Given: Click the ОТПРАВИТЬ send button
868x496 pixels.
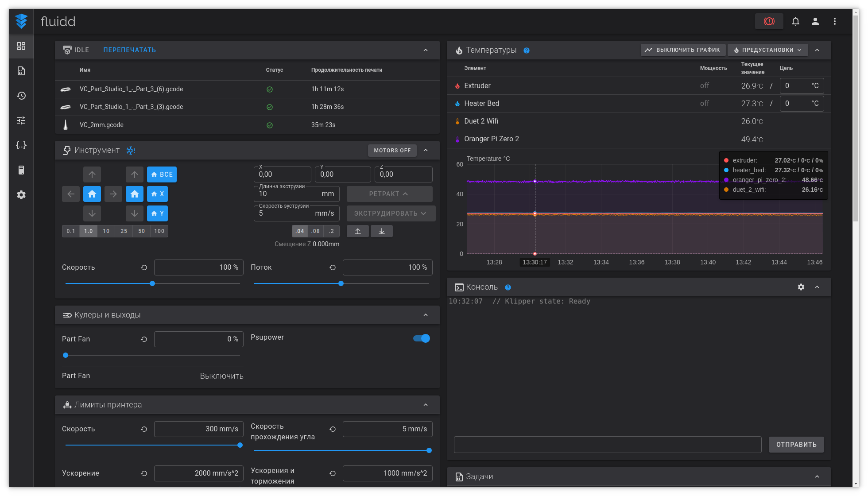Looking at the screenshot, I should click(x=796, y=445).
